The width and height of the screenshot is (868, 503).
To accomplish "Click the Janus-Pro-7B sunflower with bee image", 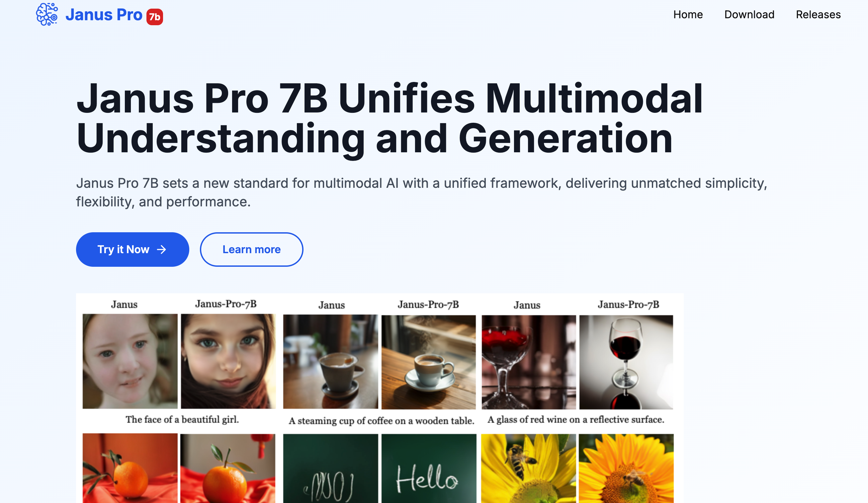I will click(626, 468).
